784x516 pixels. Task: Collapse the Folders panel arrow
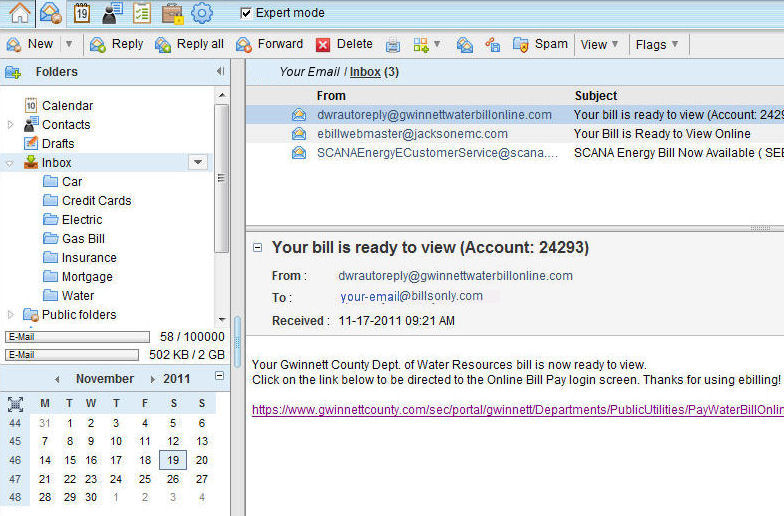(x=220, y=72)
